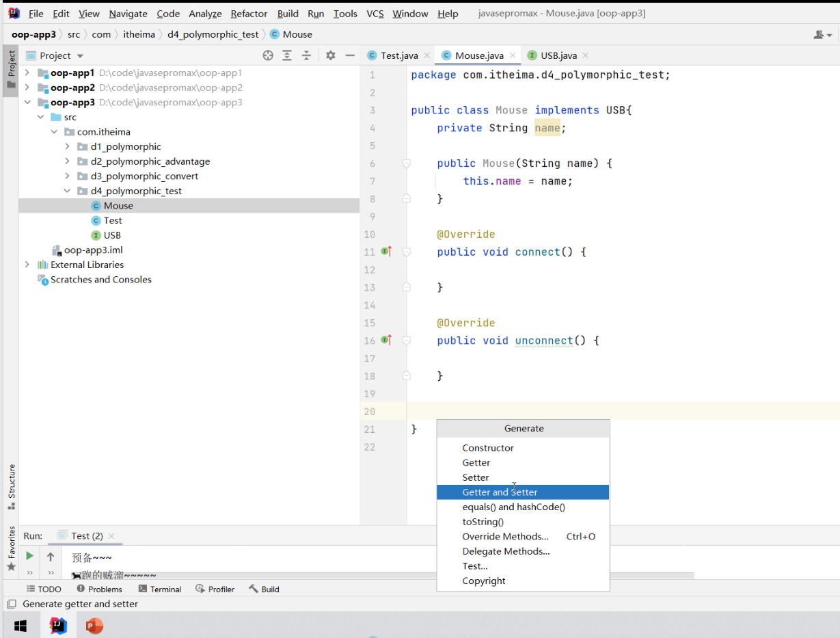
Task: Close the Test (2) run tab
Action: coord(111,536)
